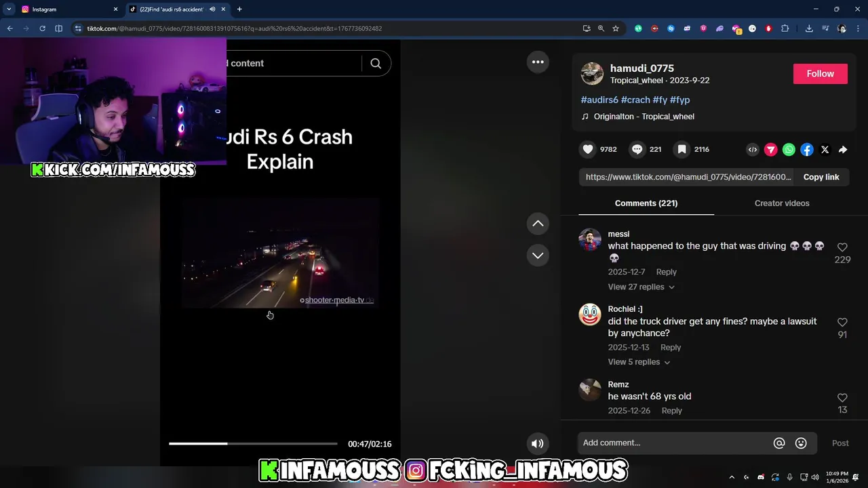868x488 pixels.
Task: Show hidden system tray icons
Action: pyautogui.click(x=732, y=477)
